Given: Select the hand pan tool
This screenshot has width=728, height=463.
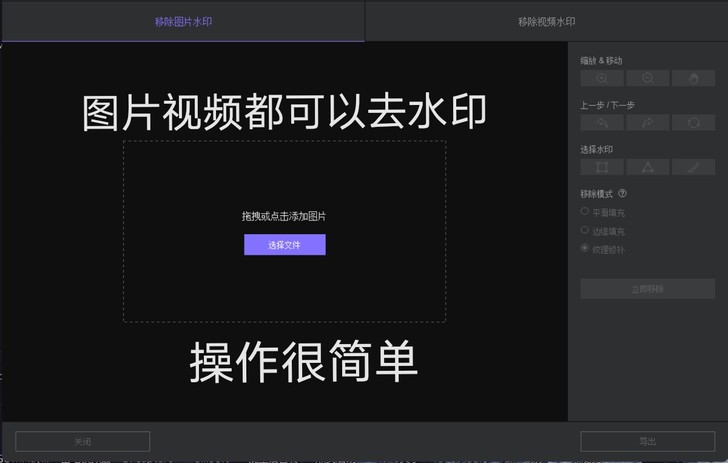Looking at the screenshot, I should [694, 78].
